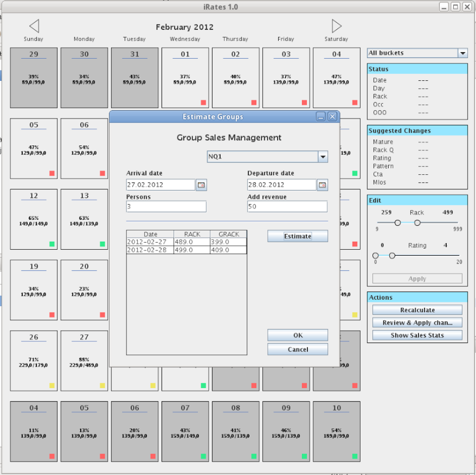Click yellow status square on day 27

pos(102,386)
